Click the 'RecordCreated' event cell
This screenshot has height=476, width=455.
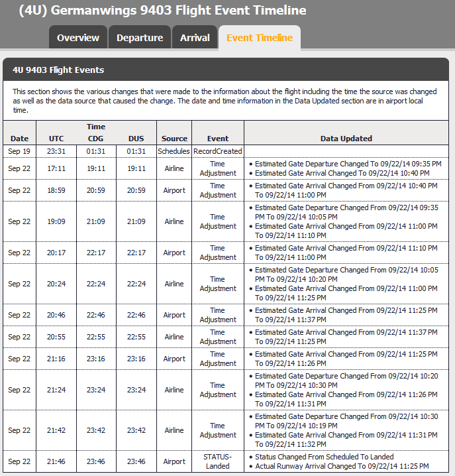[218, 151]
